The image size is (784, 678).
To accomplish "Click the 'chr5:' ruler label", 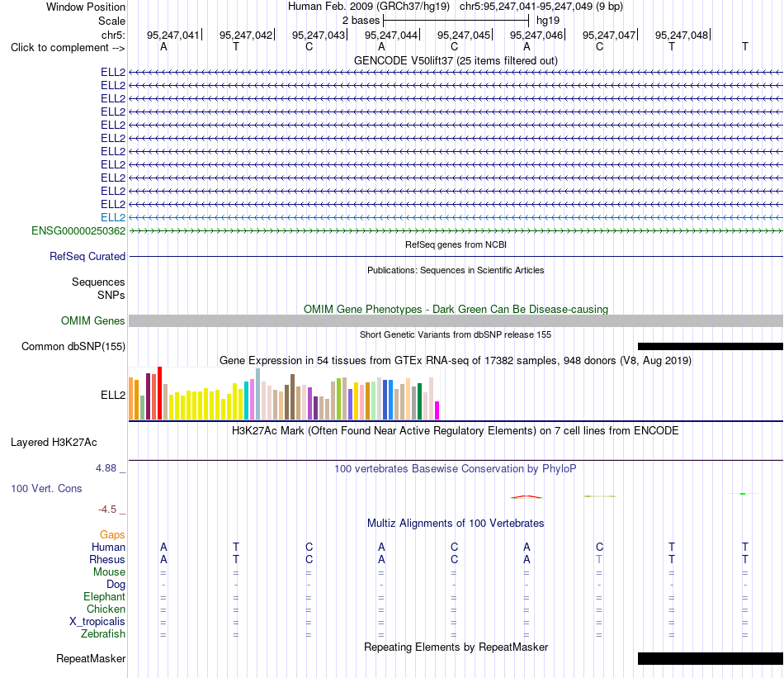I will tap(113, 35).
